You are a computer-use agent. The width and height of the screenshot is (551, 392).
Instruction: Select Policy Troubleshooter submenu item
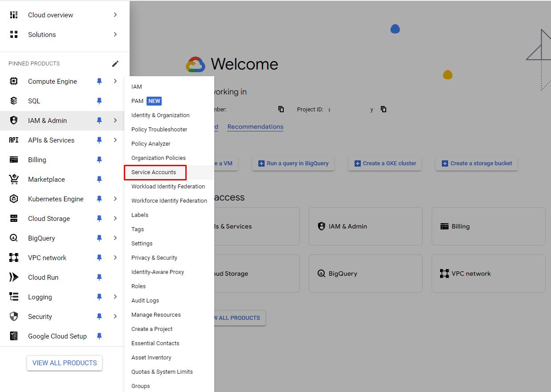click(x=169, y=130)
